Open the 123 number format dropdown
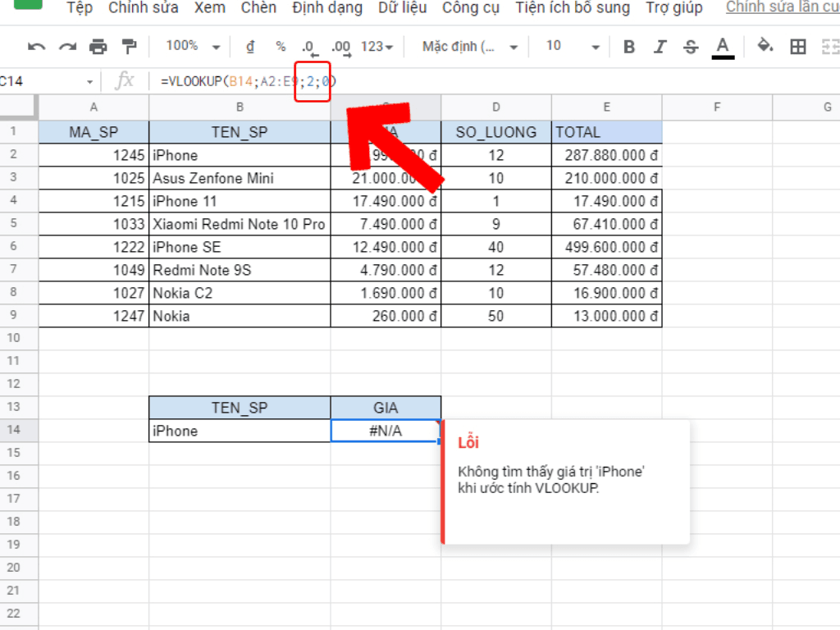 pos(377,47)
